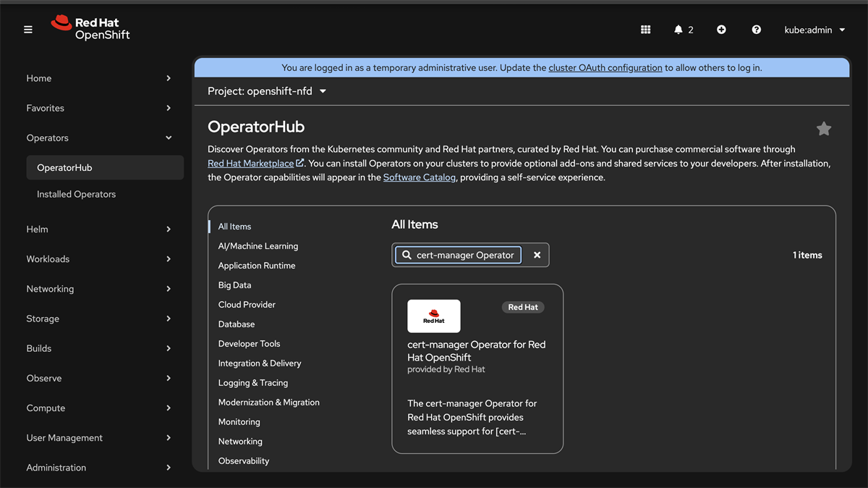Expand the Observe navigation section
The width and height of the screenshot is (868, 488).
[98, 378]
